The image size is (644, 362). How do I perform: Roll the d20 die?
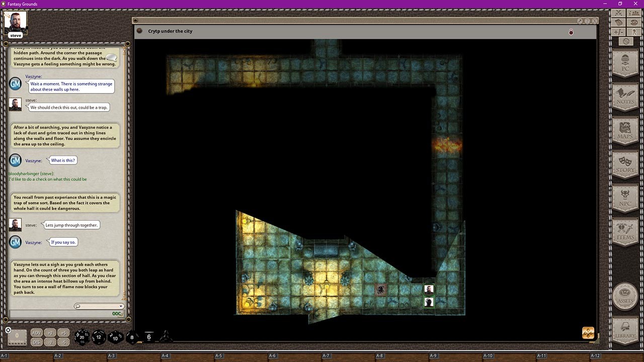tap(82, 337)
